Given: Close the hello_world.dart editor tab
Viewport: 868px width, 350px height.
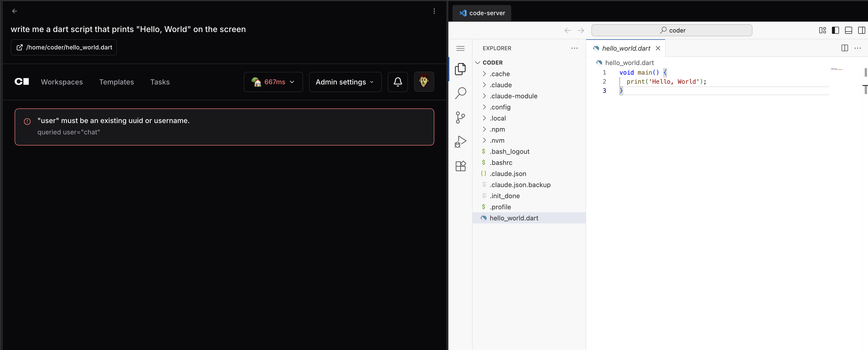Looking at the screenshot, I should tap(658, 48).
